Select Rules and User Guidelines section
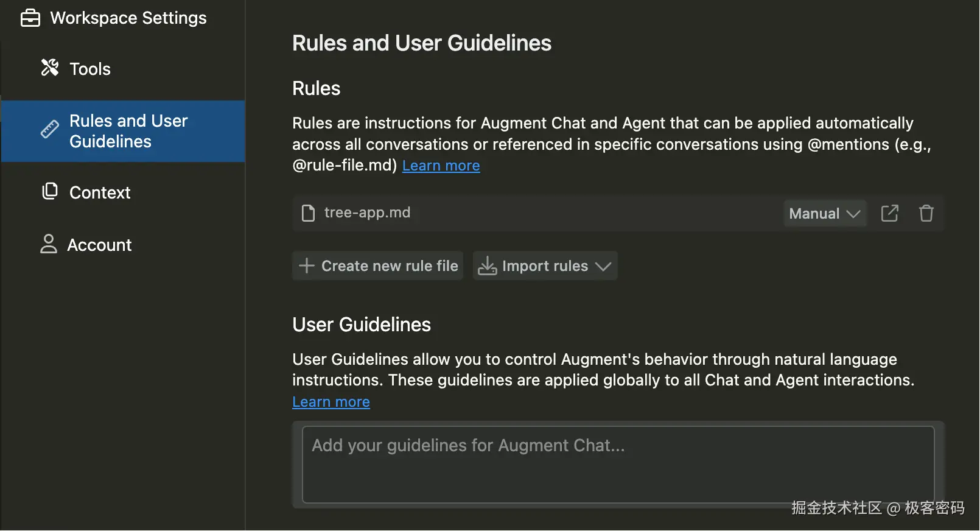The image size is (980, 531). (x=123, y=131)
